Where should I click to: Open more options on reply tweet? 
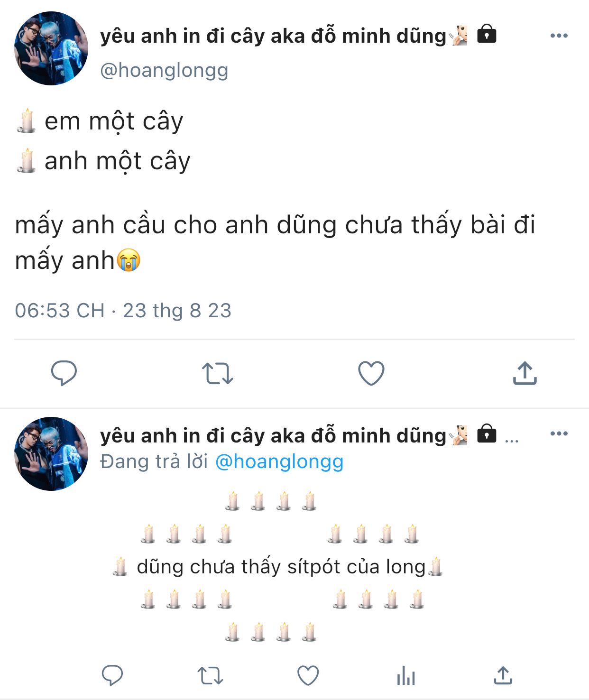pos(559,433)
